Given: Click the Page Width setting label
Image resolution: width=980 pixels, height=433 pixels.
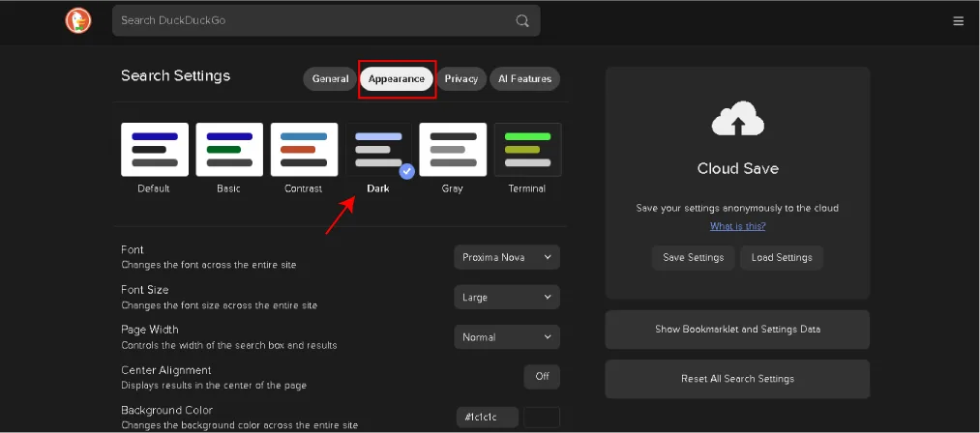Looking at the screenshot, I should pos(149,330).
